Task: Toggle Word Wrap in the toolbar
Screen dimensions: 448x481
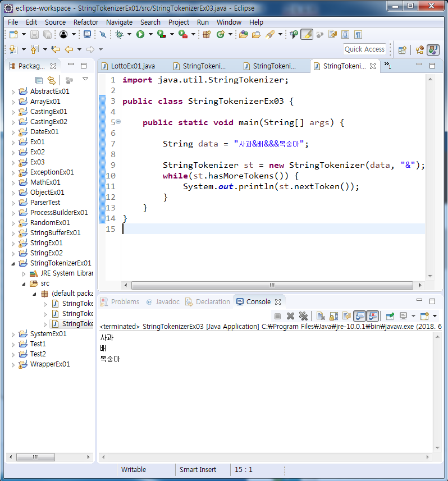Action: [332, 34]
